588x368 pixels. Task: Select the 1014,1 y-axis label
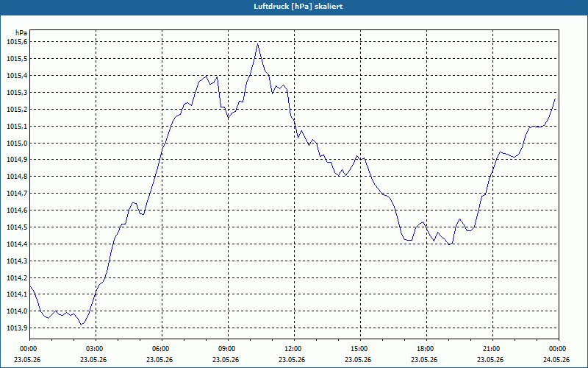[x=17, y=294]
